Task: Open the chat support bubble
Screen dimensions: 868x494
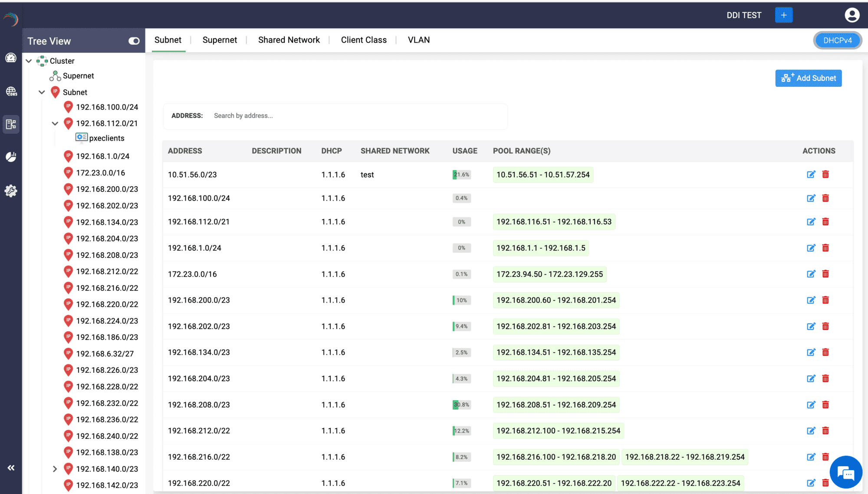Action: pos(845,473)
